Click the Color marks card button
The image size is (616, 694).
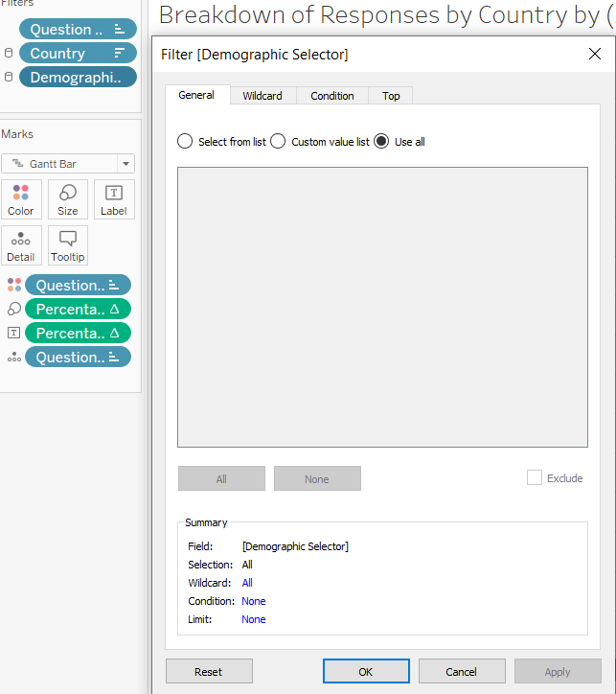[21, 199]
